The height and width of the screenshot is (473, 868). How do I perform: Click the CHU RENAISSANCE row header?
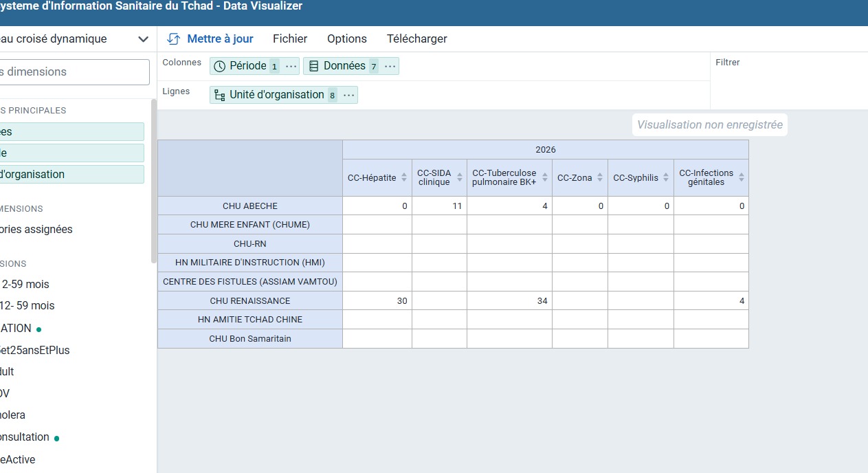coord(250,301)
